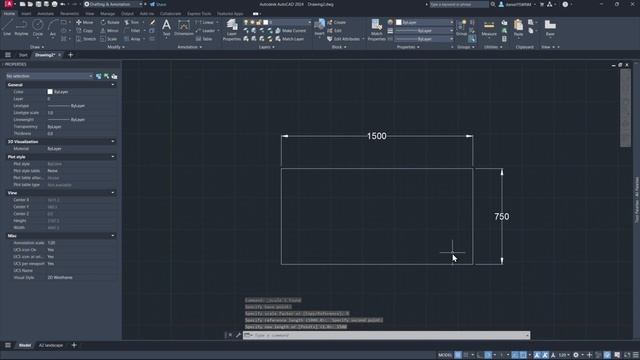The height and width of the screenshot is (360, 640).
Task: Select the Polyline tool
Action: pyautogui.click(x=21, y=27)
